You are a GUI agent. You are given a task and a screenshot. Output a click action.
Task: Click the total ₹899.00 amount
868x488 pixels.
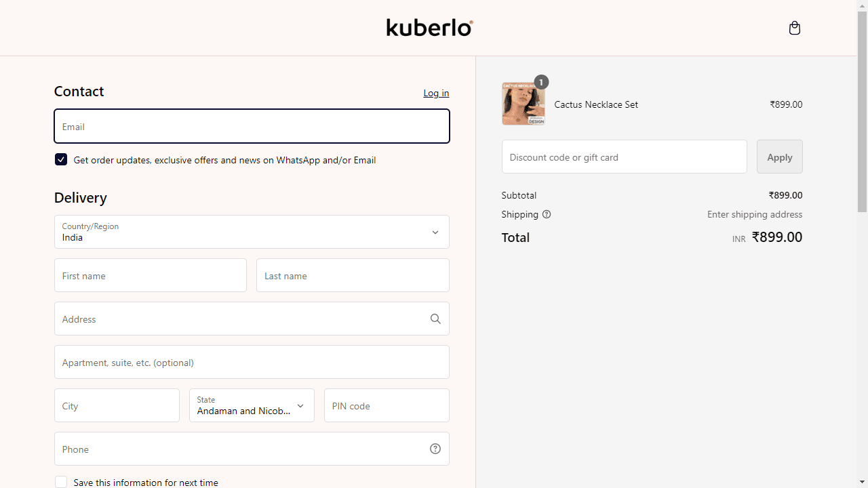pos(777,237)
